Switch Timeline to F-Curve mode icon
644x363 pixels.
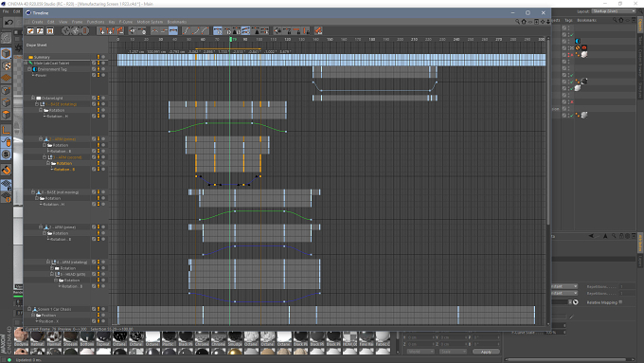[x=40, y=31]
